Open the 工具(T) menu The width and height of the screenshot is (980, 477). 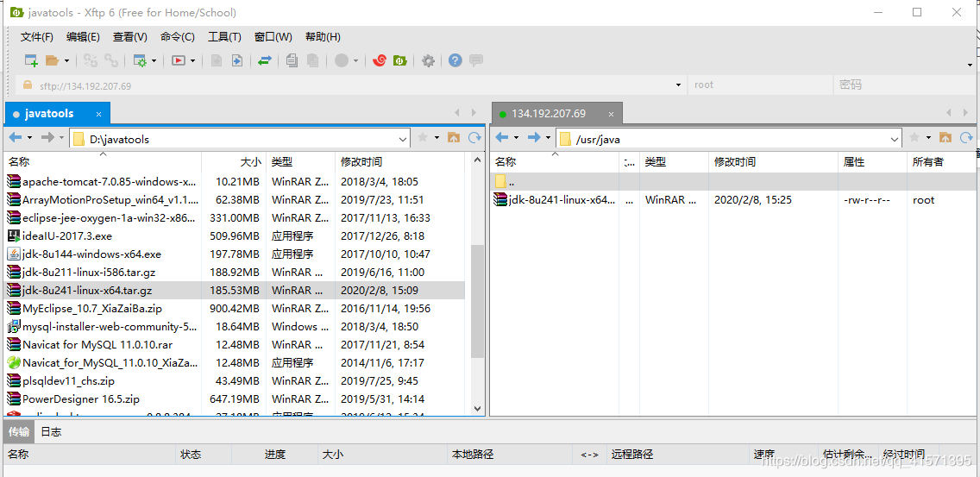(224, 37)
